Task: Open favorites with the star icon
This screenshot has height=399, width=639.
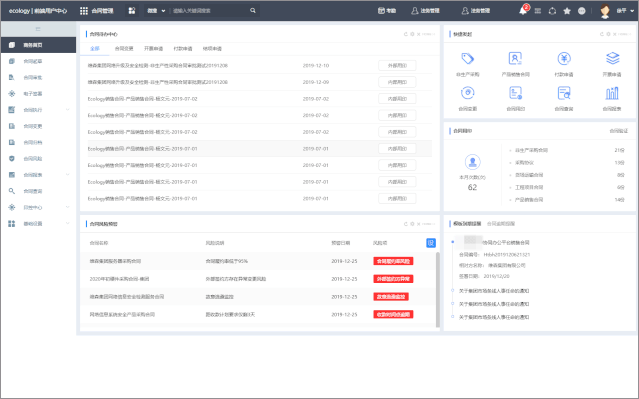Action: 567,11
